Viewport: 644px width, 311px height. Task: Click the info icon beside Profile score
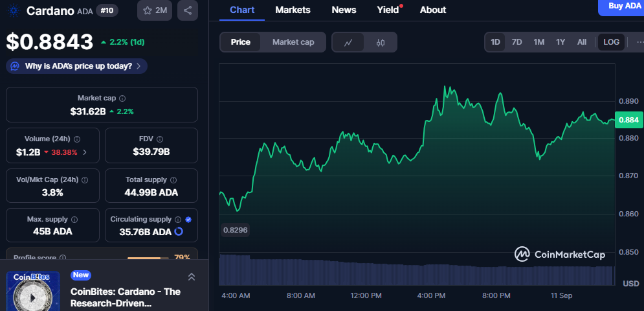pyautogui.click(x=63, y=257)
